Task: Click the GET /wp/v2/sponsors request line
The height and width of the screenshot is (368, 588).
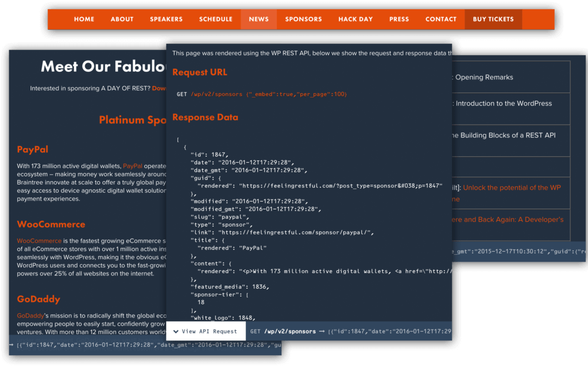Action: coord(262,94)
